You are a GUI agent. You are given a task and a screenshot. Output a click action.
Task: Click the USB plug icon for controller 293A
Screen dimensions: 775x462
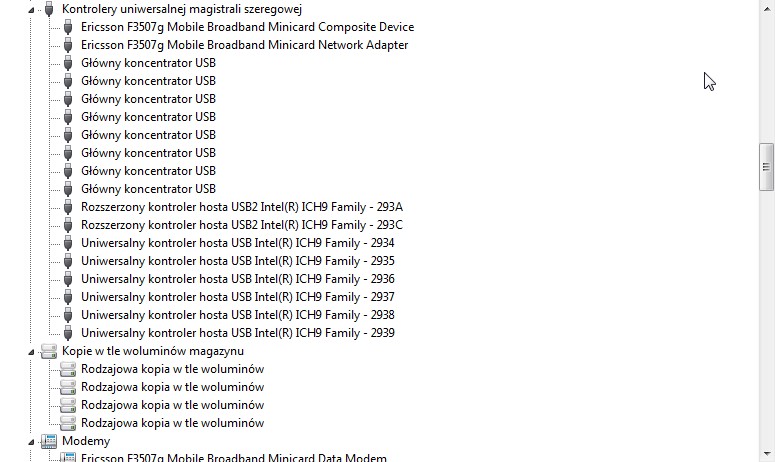(x=68, y=207)
